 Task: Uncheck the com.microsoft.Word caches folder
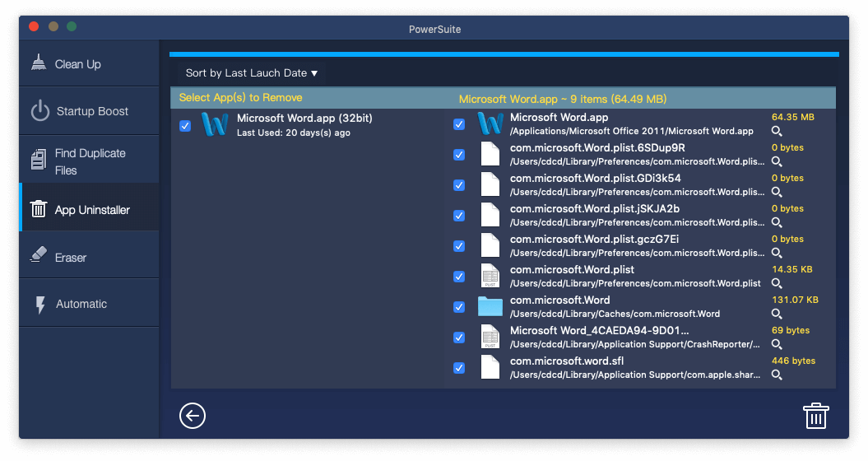[459, 307]
